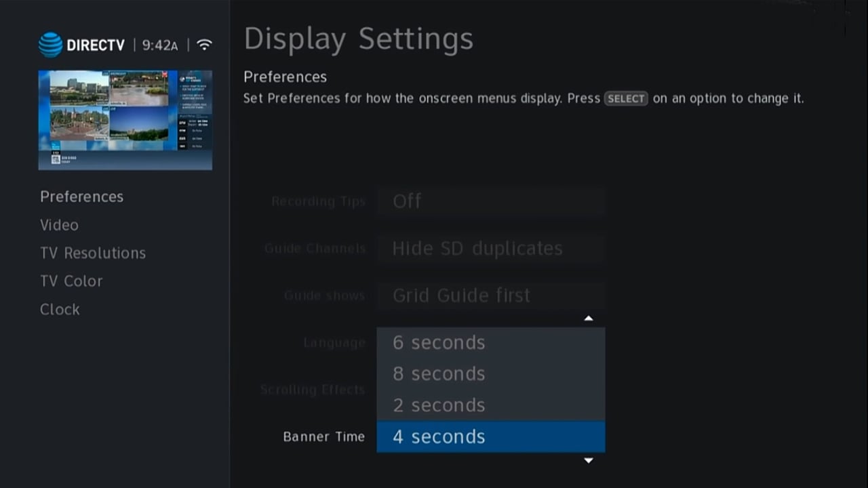
Task: Open the Clock settings
Action: 60,309
